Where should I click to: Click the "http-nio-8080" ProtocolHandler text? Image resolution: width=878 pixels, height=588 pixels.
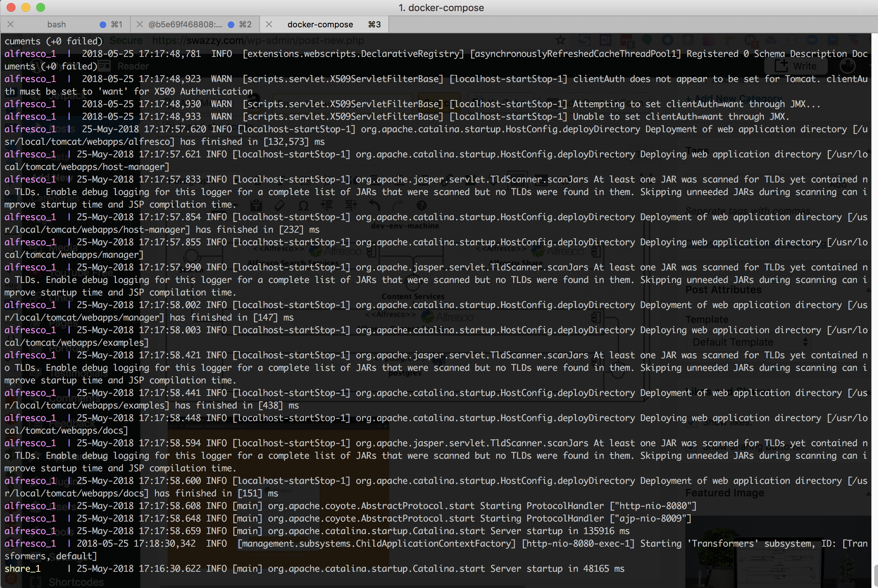tap(653, 506)
